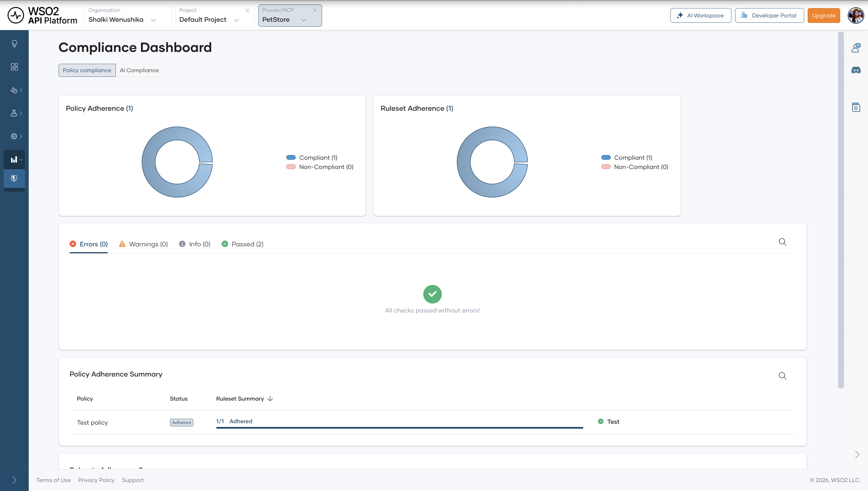Viewport: 868px width, 491px height.
Task: Click the green all checks passed icon
Action: coord(432,294)
